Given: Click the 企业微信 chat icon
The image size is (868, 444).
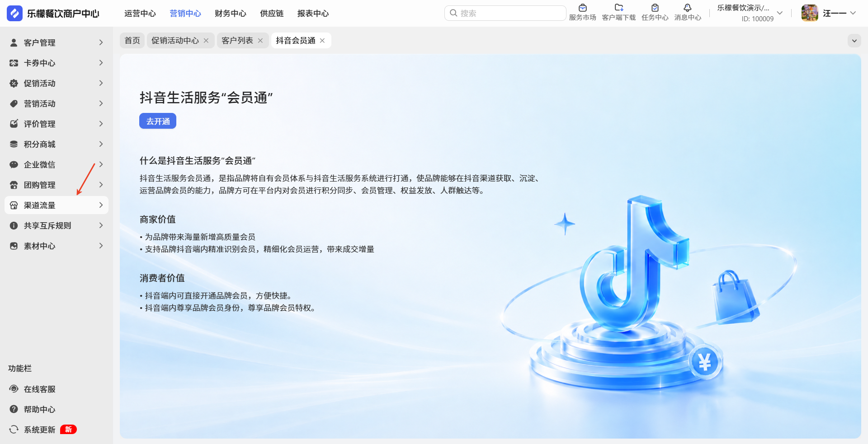Looking at the screenshot, I should pos(14,164).
